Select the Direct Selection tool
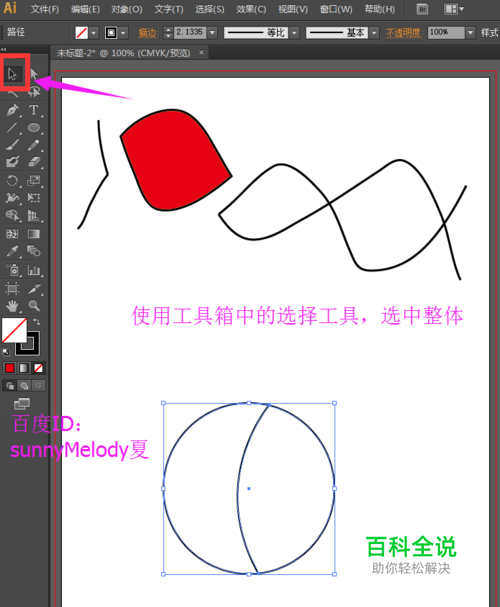The image size is (500, 607). (x=34, y=74)
